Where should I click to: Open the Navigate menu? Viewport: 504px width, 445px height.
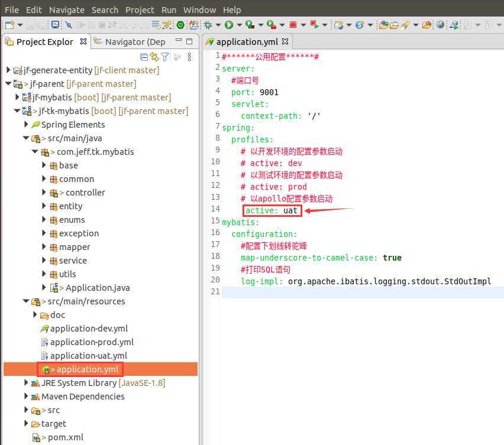coord(66,10)
